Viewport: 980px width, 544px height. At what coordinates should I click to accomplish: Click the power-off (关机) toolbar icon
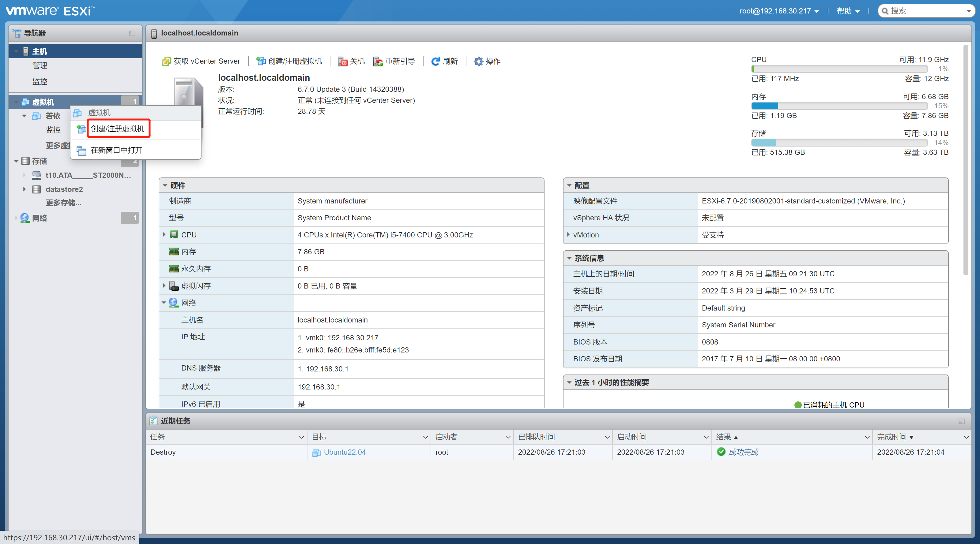(342, 61)
